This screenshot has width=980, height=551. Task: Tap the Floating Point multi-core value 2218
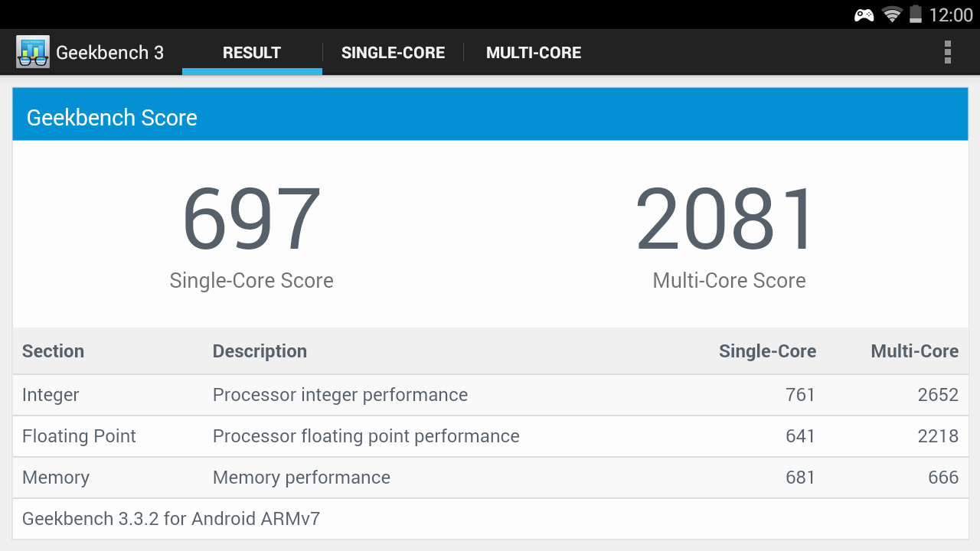coord(938,436)
